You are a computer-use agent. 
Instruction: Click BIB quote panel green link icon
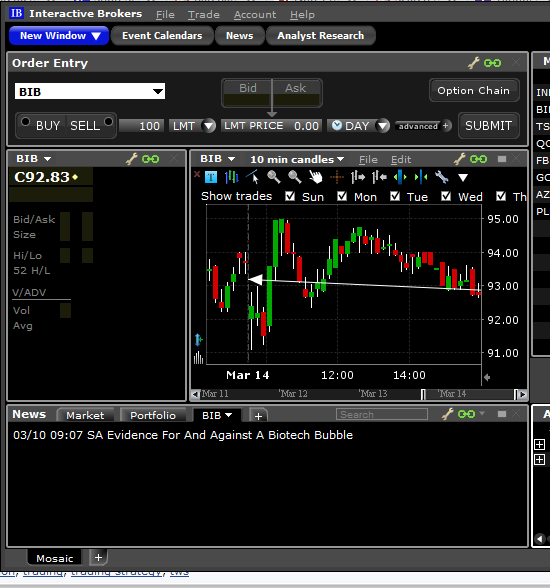click(150, 159)
